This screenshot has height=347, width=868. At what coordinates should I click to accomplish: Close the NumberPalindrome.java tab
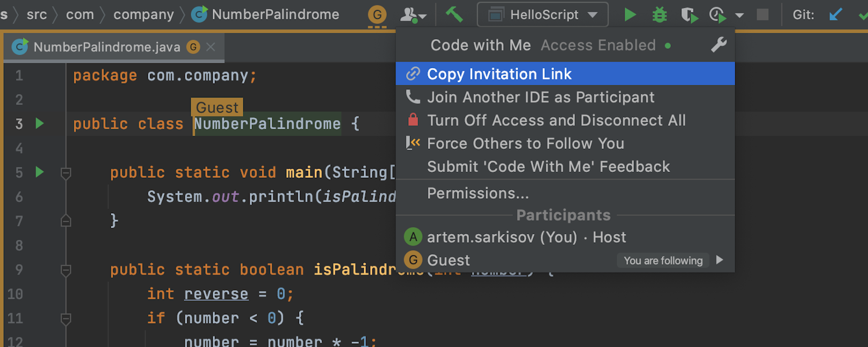pyautogui.click(x=211, y=47)
